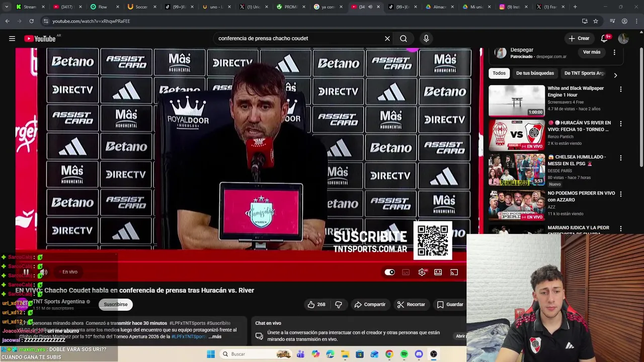Cast the video to a TV

454,272
